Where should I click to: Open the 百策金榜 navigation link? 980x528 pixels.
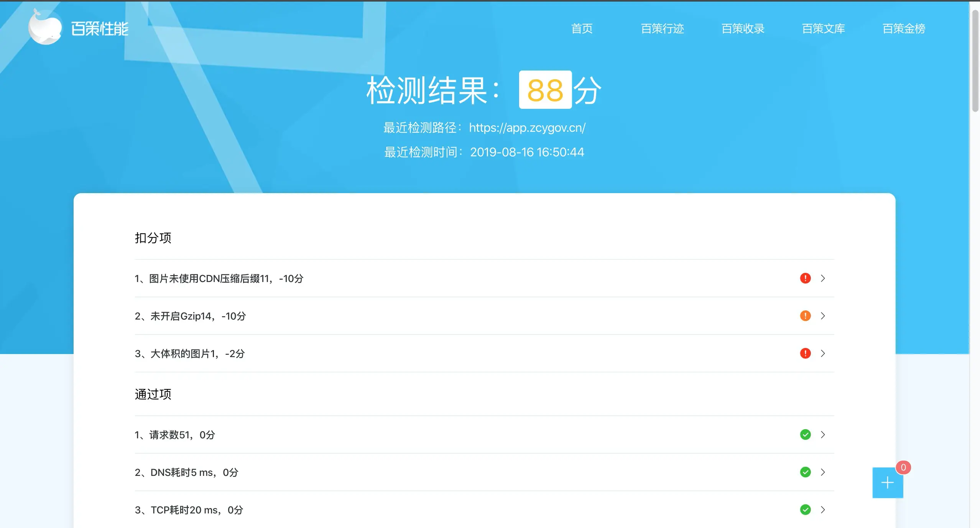(x=904, y=29)
